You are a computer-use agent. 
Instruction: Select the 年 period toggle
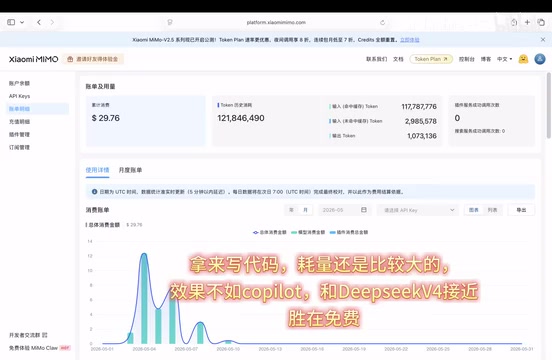[291, 210]
